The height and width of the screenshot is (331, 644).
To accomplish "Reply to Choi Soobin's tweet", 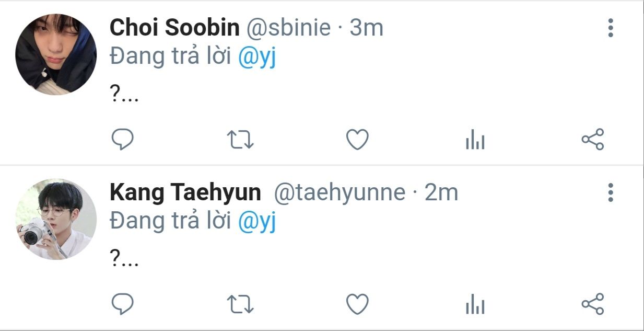I will [x=123, y=140].
